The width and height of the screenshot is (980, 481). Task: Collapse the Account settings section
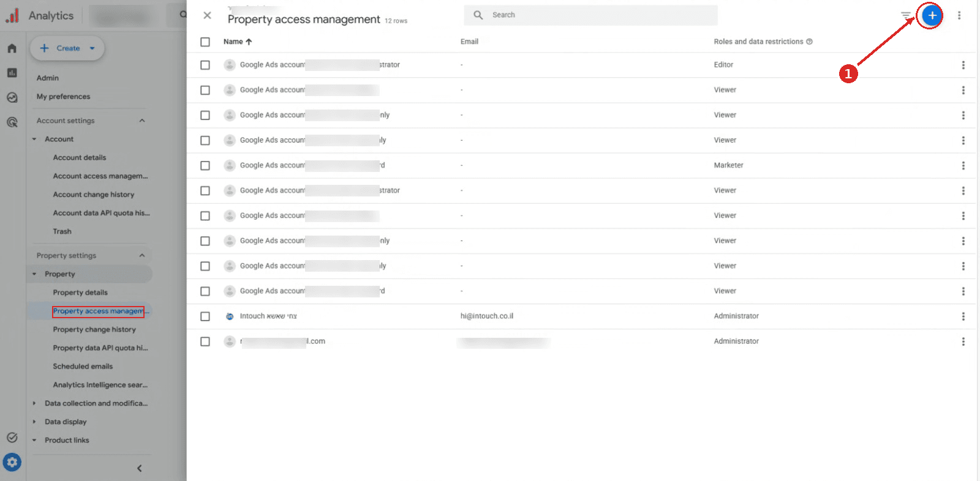[142, 121]
